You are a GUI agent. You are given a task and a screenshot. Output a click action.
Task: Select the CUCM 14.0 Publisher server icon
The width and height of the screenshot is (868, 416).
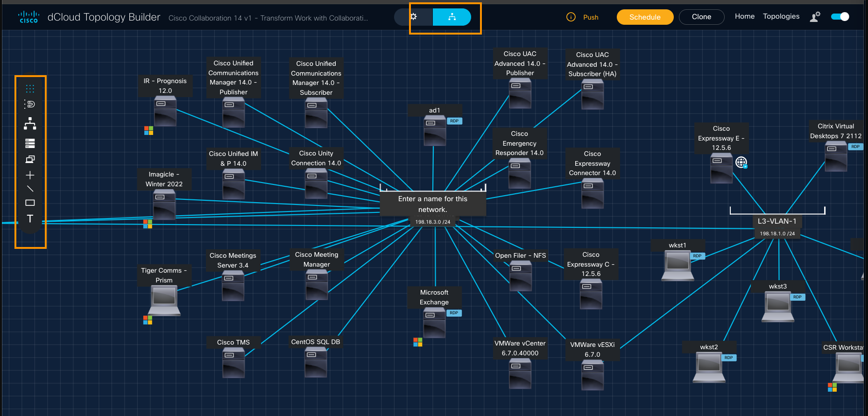(x=233, y=113)
